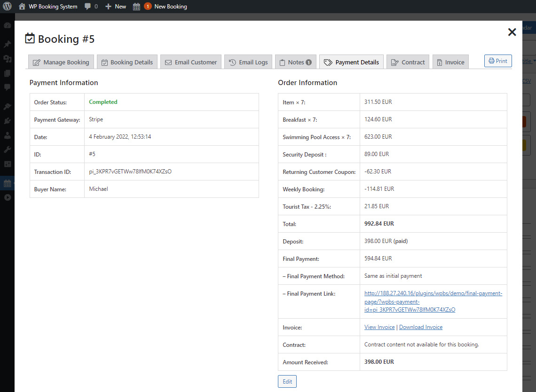This screenshot has height=392, width=536.
Task: Select the highlighted WP Booking System calendar icon
Action: coord(8,183)
